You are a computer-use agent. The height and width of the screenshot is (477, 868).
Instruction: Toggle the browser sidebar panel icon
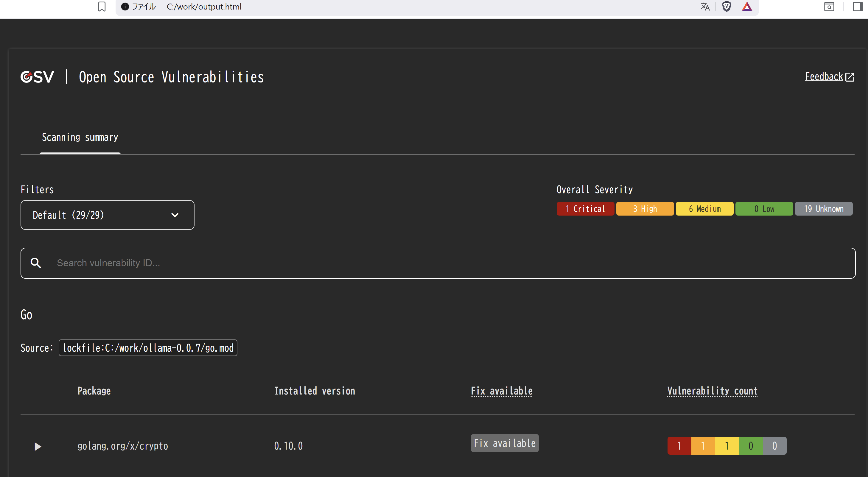click(x=858, y=7)
